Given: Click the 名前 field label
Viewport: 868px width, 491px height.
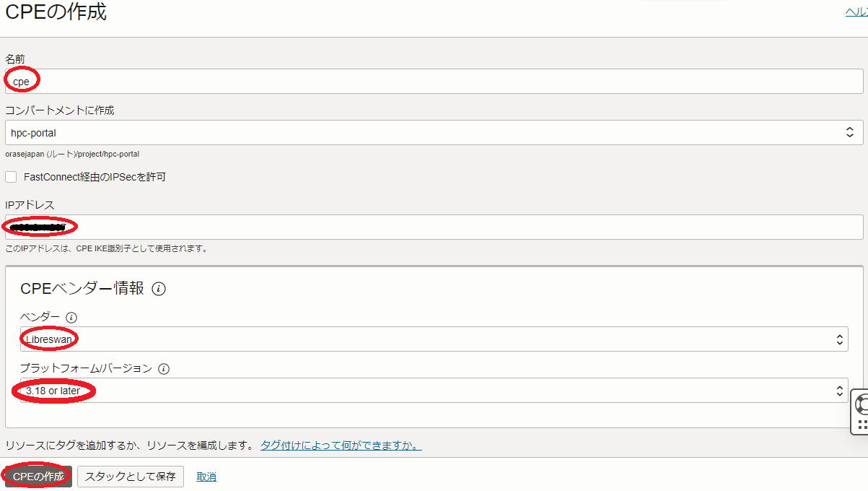Looking at the screenshot, I should [x=16, y=58].
